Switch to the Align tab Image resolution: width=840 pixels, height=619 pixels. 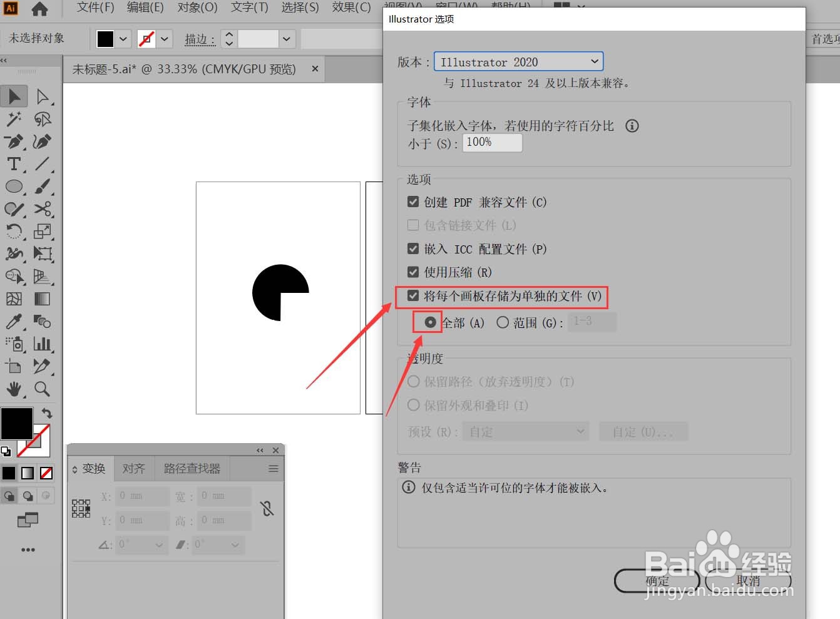(133, 468)
